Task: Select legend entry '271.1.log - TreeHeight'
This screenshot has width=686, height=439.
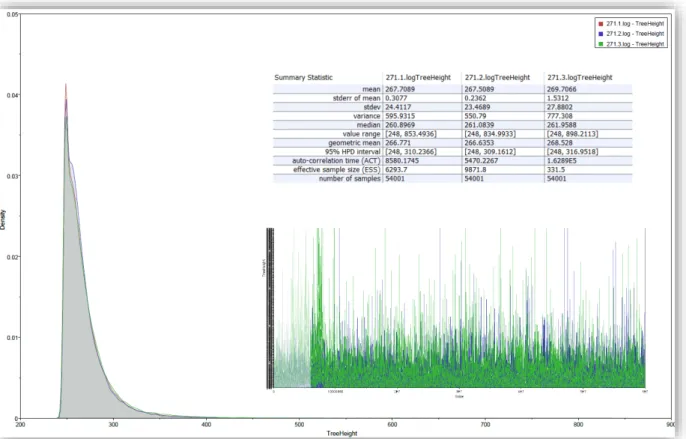Action: [x=635, y=24]
